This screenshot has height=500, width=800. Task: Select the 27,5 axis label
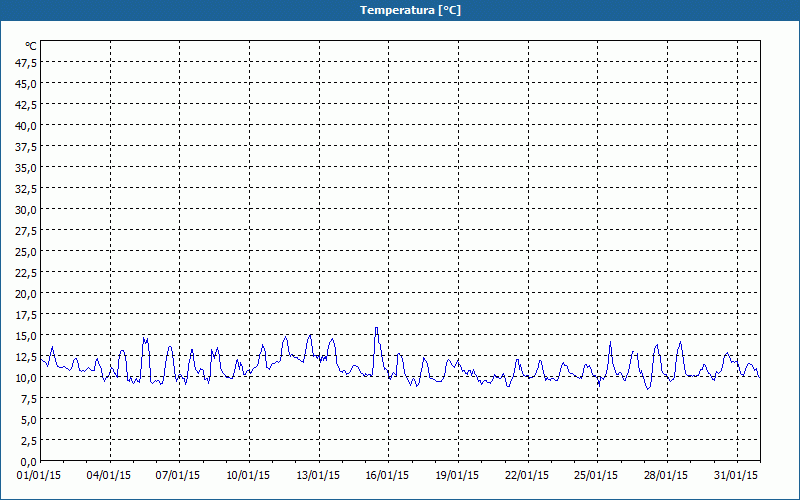tap(27, 231)
